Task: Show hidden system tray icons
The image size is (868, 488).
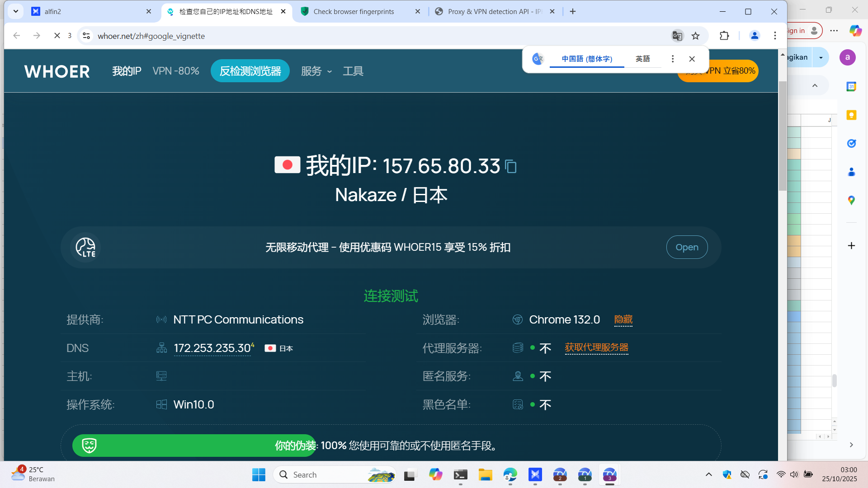Action: pos(708,474)
